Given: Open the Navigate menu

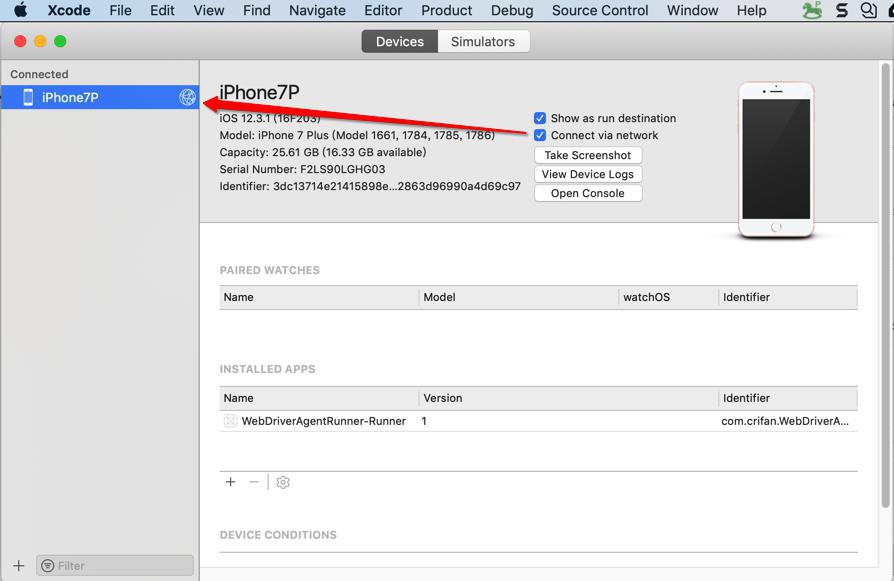Looking at the screenshot, I should click(317, 10).
